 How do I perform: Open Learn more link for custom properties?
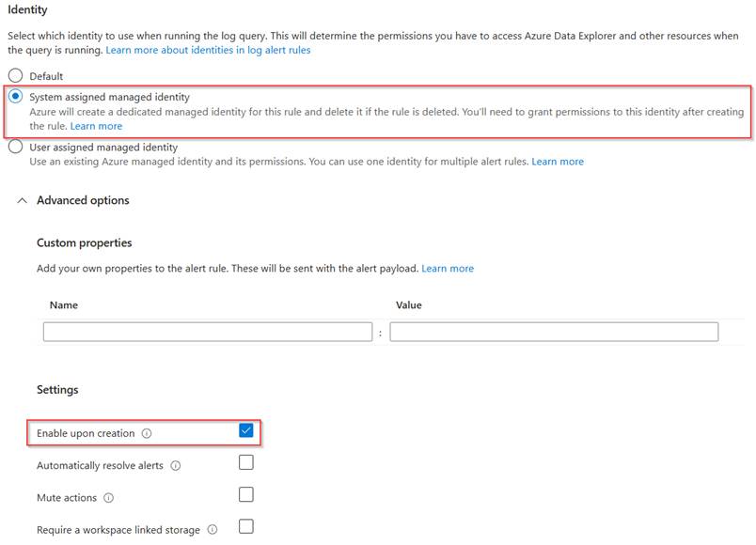tap(448, 269)
